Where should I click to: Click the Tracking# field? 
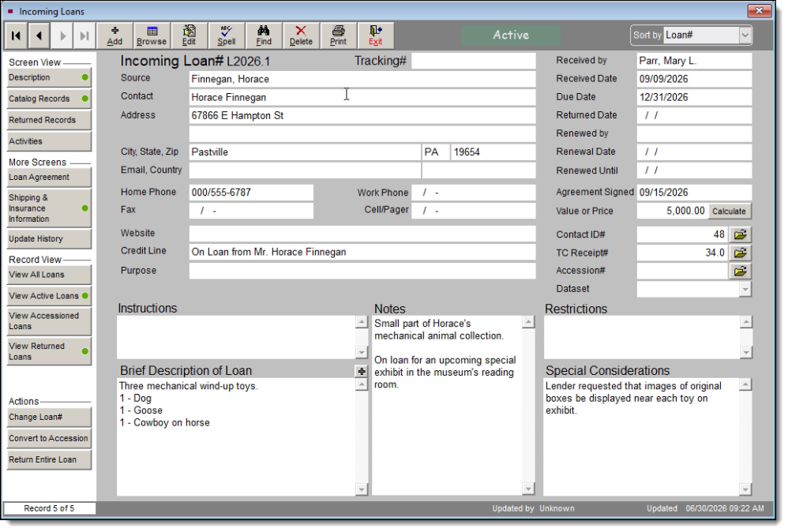[x=474, y=62]
